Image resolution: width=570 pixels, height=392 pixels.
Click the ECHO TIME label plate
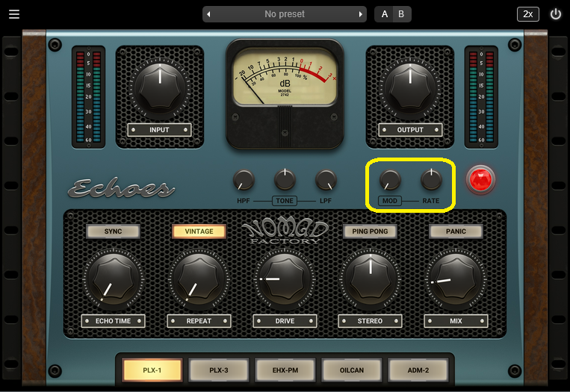coord(113,321)
